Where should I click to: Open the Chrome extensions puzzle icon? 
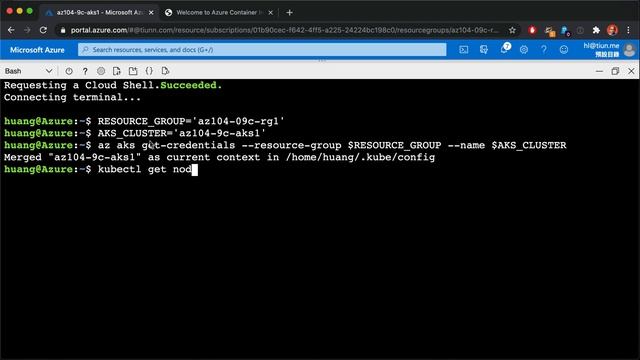[x=596, y=30]
